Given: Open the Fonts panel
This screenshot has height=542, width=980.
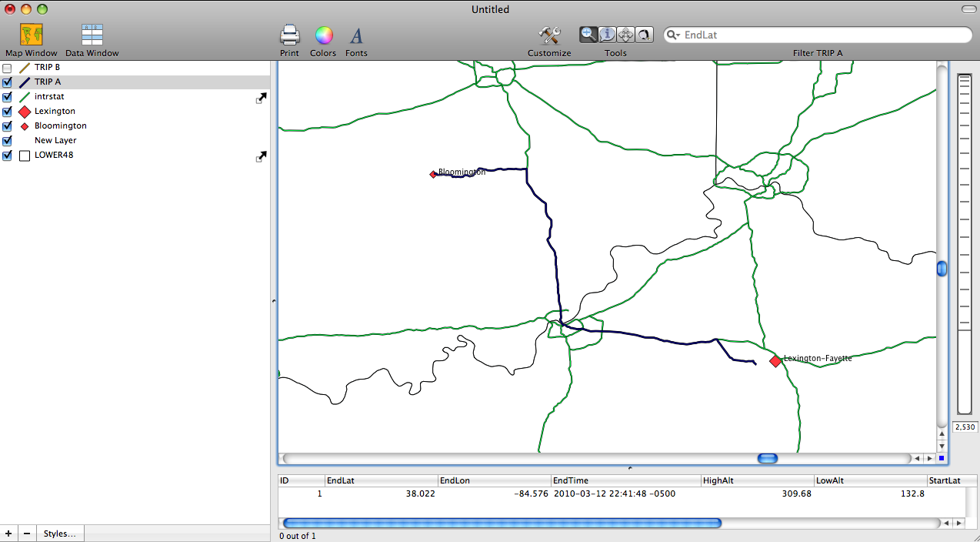Looking at the screenshot, I should coord(356,35).
